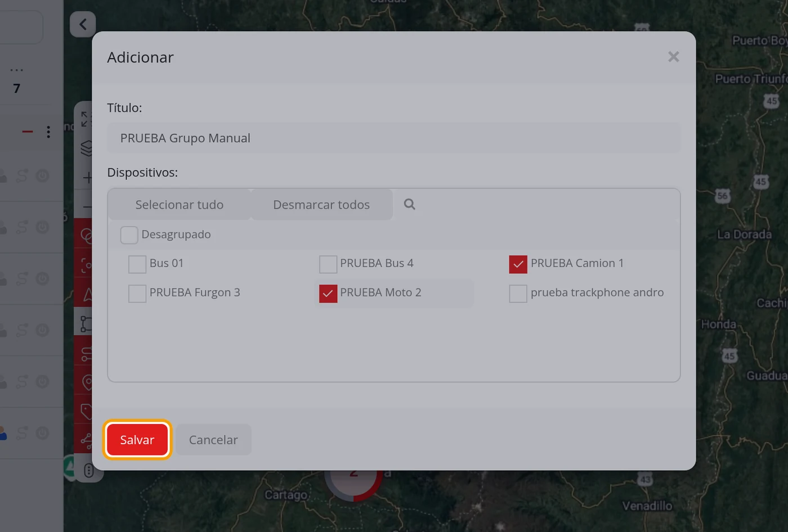Save the group with Salvar

137,440
